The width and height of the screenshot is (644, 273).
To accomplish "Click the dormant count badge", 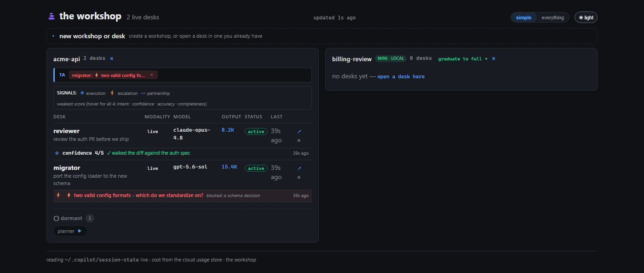I will tap(90, 218).
